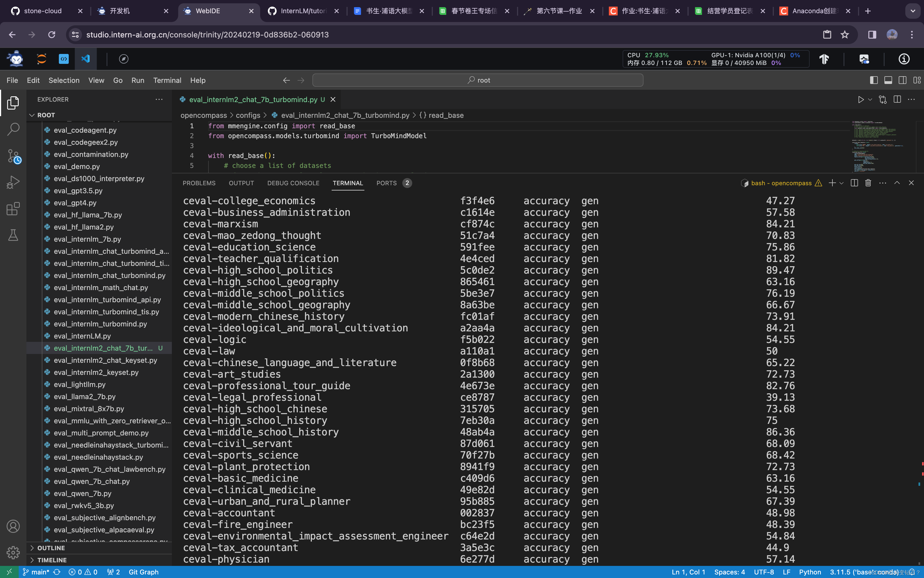Open the Run and Debug view

13,182
